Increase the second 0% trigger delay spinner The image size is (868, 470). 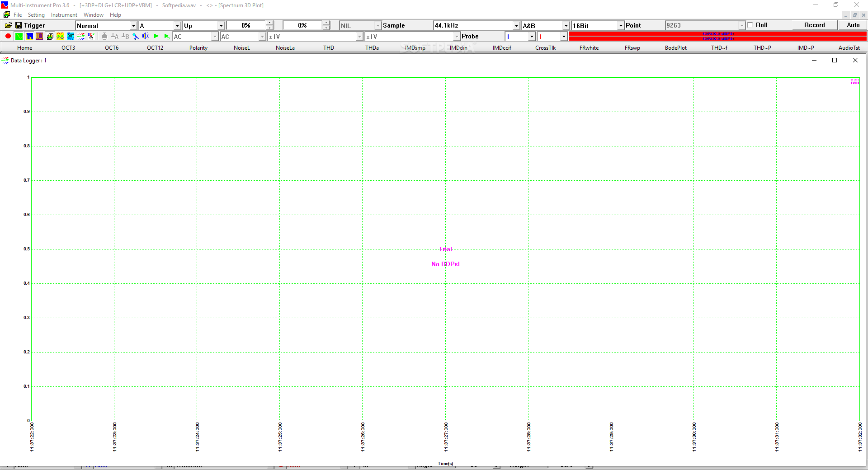pyautogui.click(x=326, y=23)
